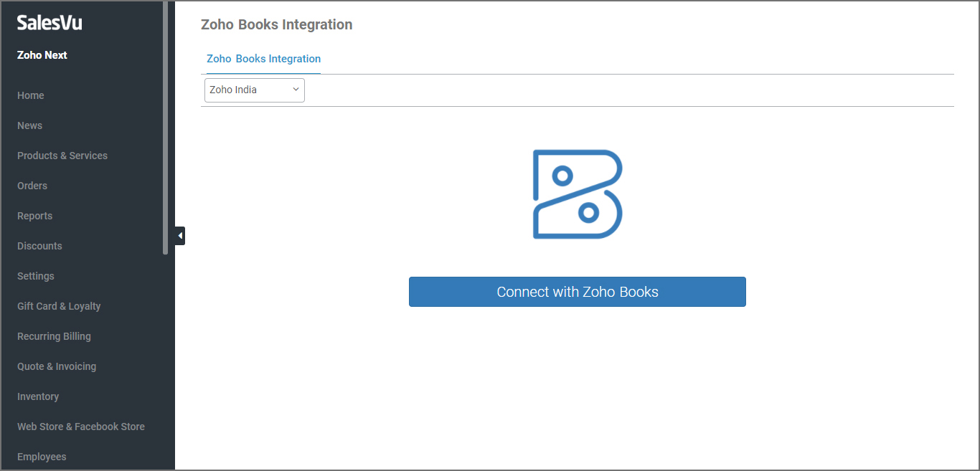Navigate to Orders
This screenshot has height=471, width=980.
[32, 186]
